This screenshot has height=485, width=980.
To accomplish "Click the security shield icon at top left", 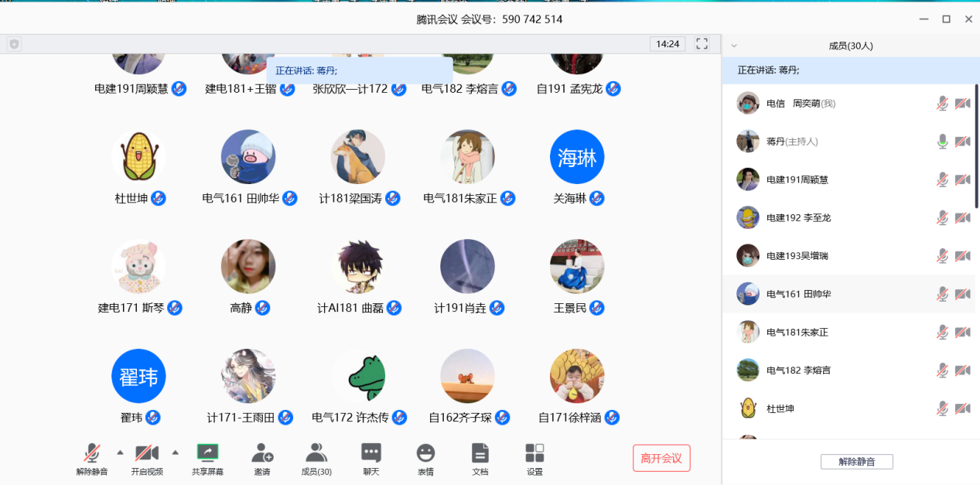I will coord(14,44).
